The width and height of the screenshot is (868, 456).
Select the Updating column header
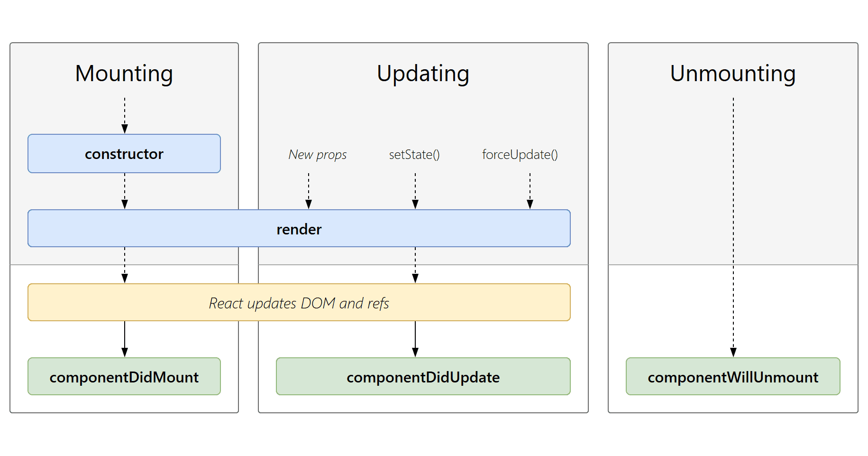(423, 73)
